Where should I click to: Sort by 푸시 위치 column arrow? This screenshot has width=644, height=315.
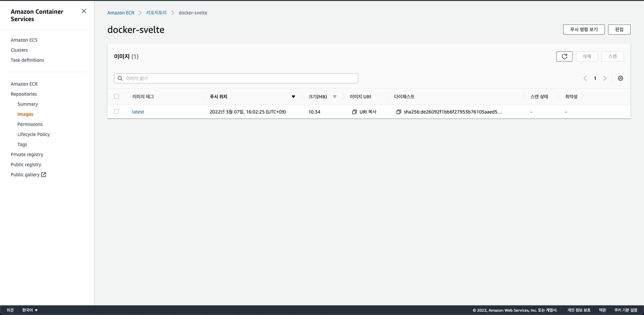[293, 97]
